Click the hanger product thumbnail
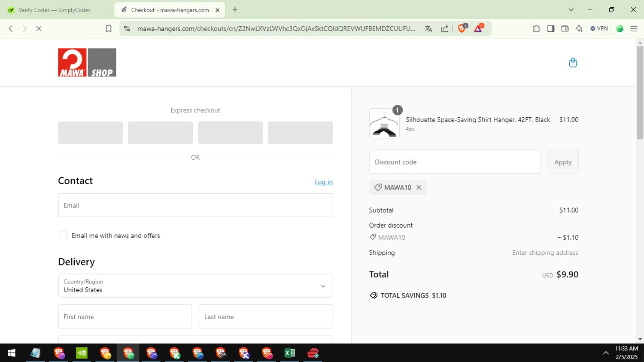The height and width of the screenshot is (362, 644). tap(384, 123)
